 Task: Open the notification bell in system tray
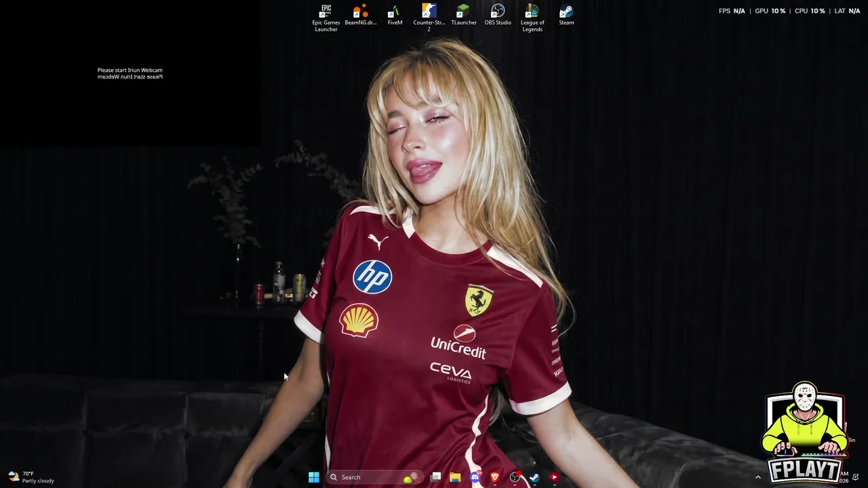point(856,477)
